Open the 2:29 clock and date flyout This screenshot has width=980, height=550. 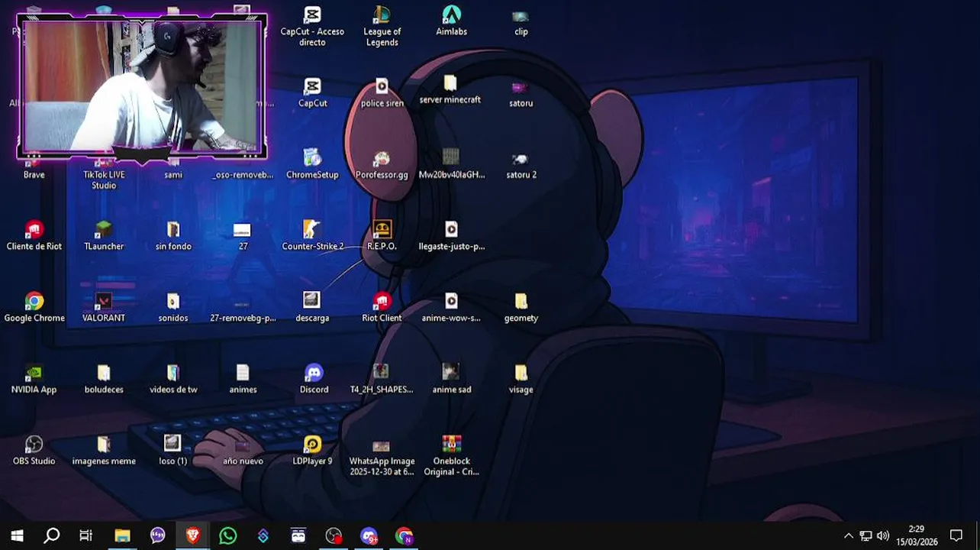pyautogui.click(x=917, y=535)
